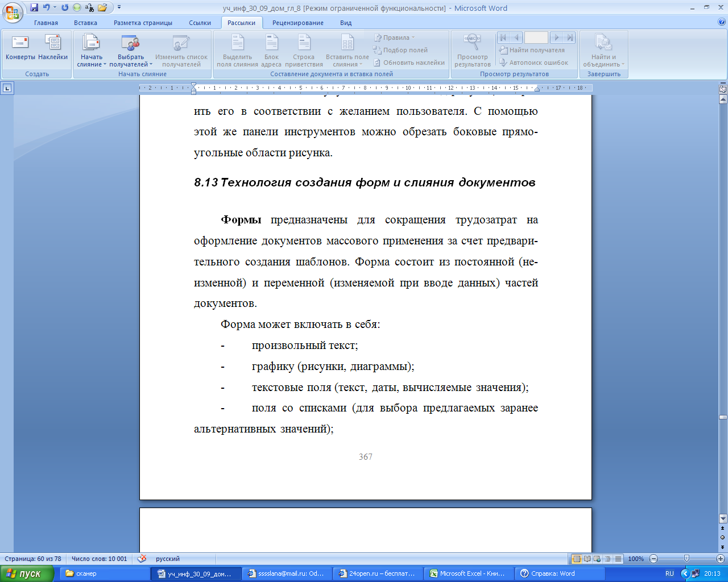Switch to Full Screen Reading view
Image resolution: width=728 pixels, height=582 pixels.
point(588,559)
